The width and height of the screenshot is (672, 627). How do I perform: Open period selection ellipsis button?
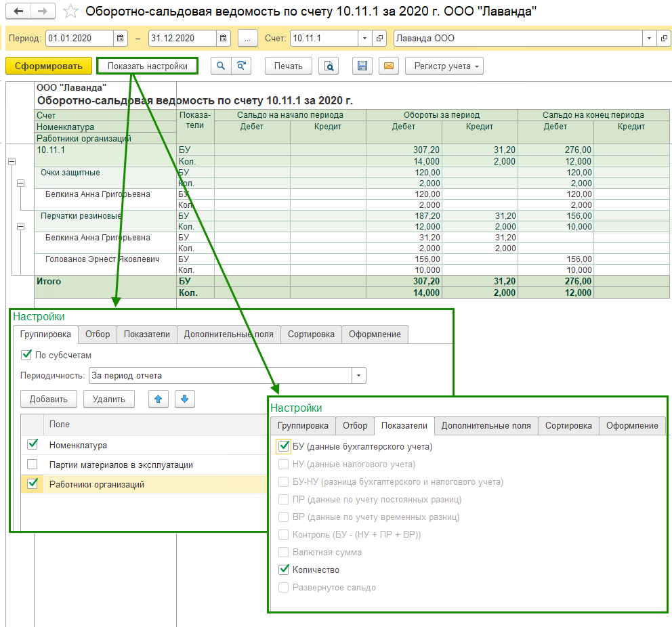[248, 38]
